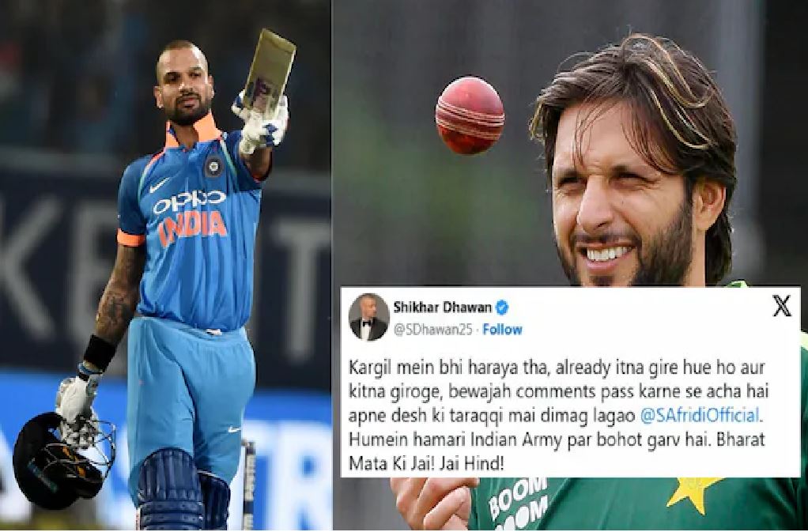The width and height of the screenshot is (808, 532).
Task: Click the Shikhar Dhawan display name
Action: tap(442, 308)
